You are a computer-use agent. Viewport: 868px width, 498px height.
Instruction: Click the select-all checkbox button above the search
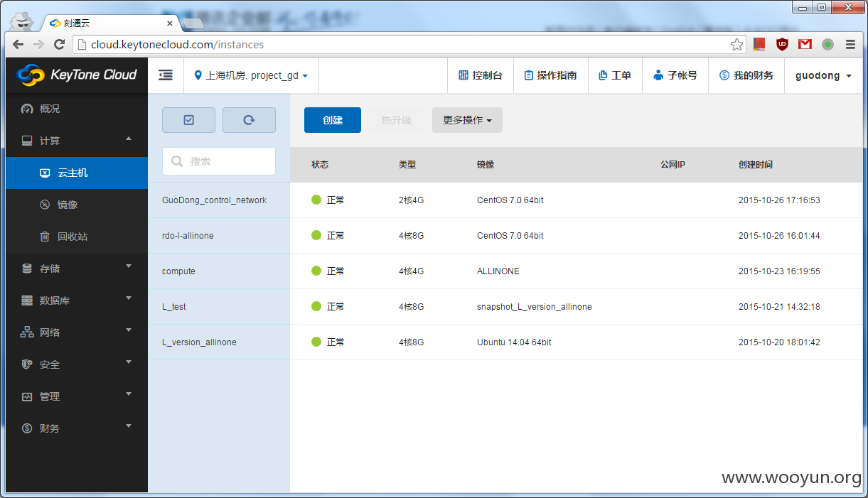click(x=188, y=120)
